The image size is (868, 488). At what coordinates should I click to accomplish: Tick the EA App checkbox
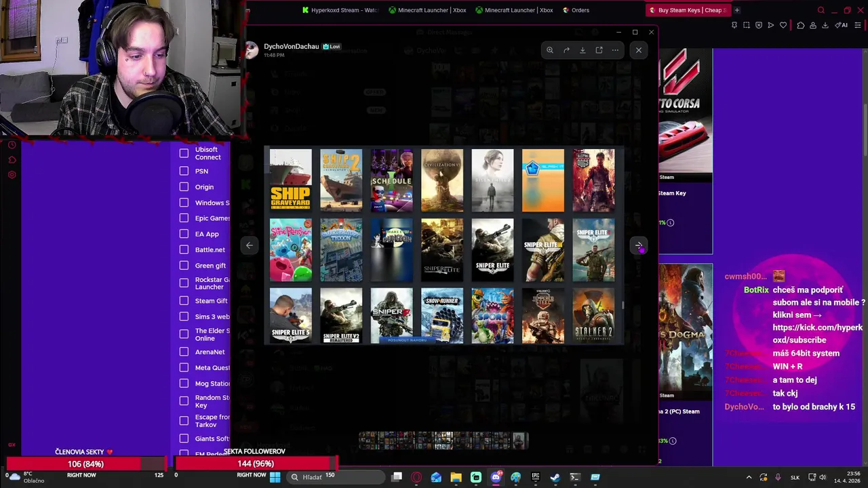(184, 234)
